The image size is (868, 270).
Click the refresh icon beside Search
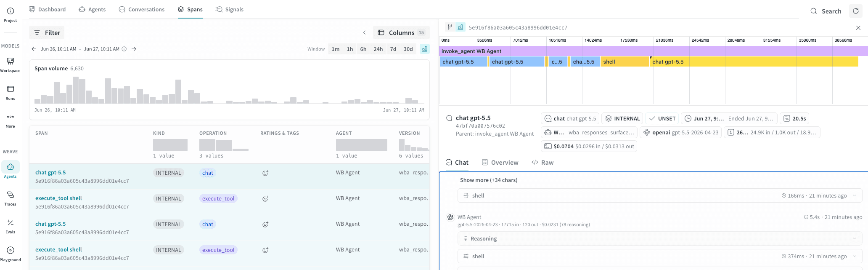[856, 11]
